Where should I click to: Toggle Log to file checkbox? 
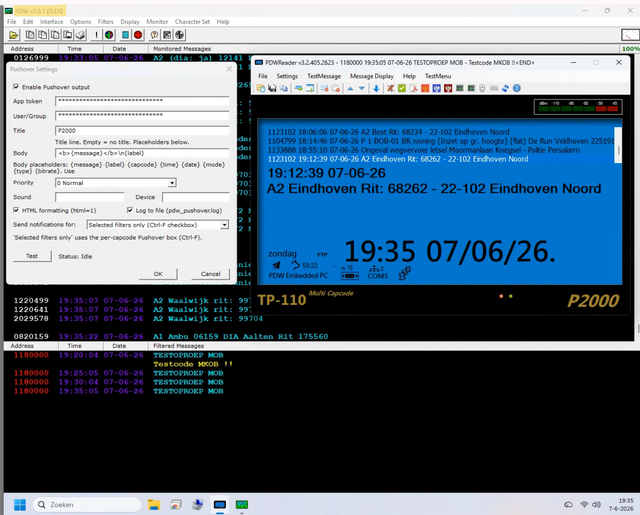click(130, 210)
